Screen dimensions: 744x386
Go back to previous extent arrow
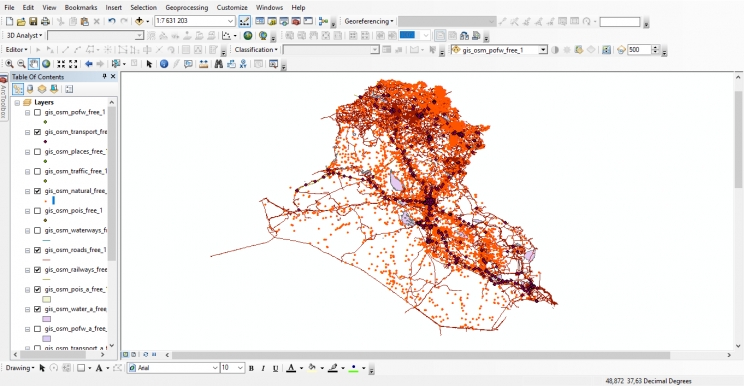click(x=89, y=64)
